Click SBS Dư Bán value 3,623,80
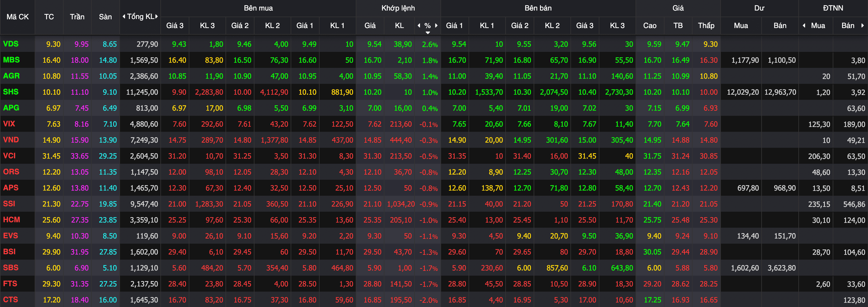The image size is (868, 307). (x=781, y=268)
